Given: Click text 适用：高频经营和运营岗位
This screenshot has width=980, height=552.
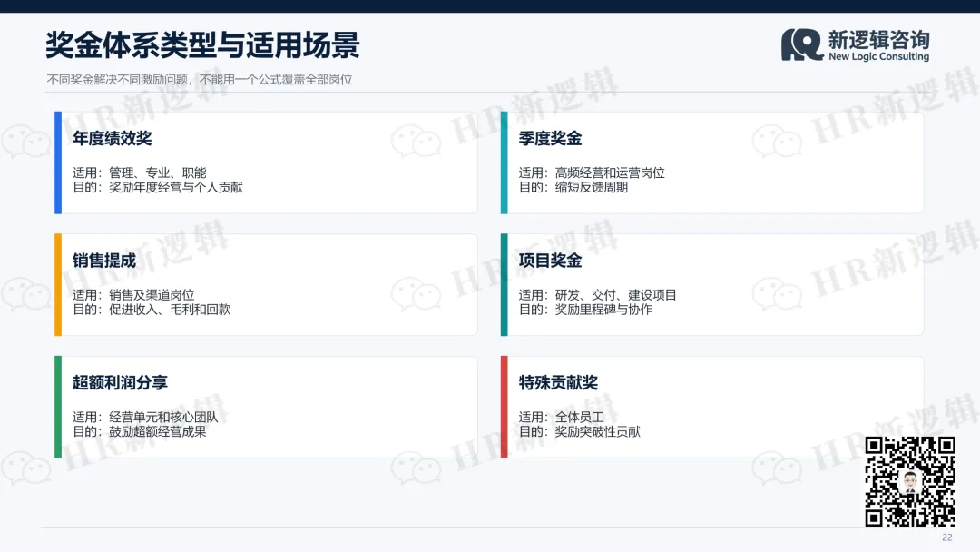Looking at the screenshot, I should coord(592,172).
